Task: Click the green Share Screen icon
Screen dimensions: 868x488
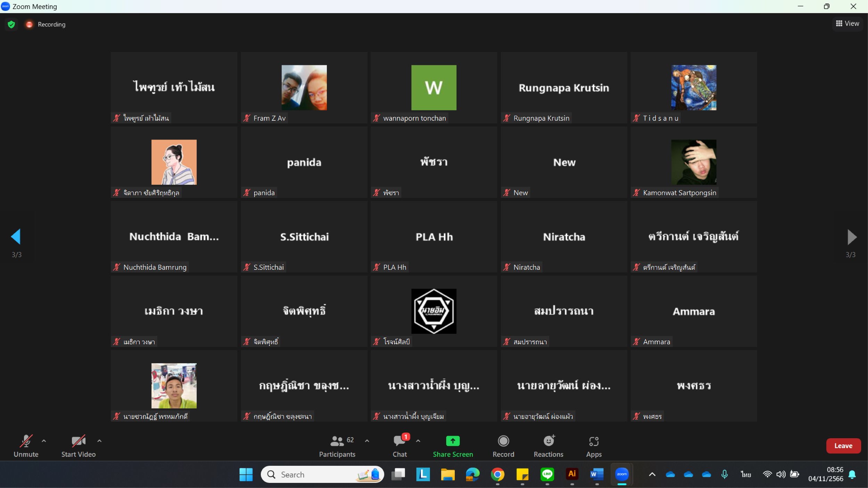Action: (x=453, y=441)
